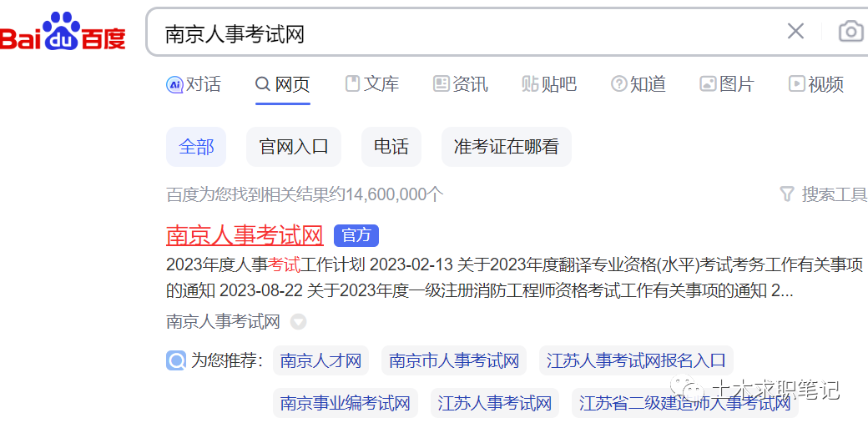Open the 南京人事考试网 result title link
This screenshot has width=868, height=428.
coord(245,235)
